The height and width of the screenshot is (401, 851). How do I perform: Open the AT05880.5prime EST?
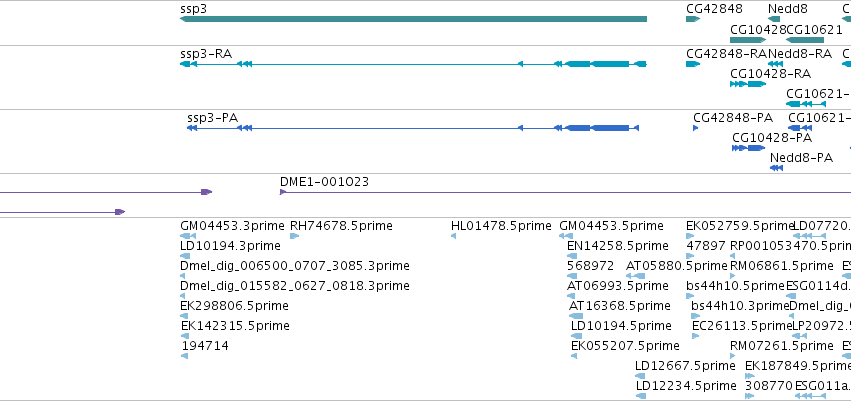[x=636, y=276]
